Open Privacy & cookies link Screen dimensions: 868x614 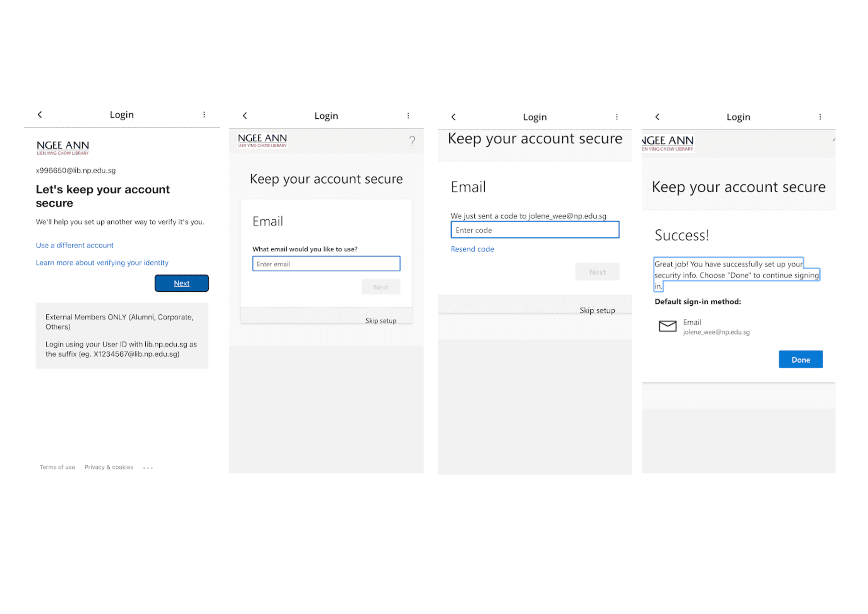(x=109, y=467)
